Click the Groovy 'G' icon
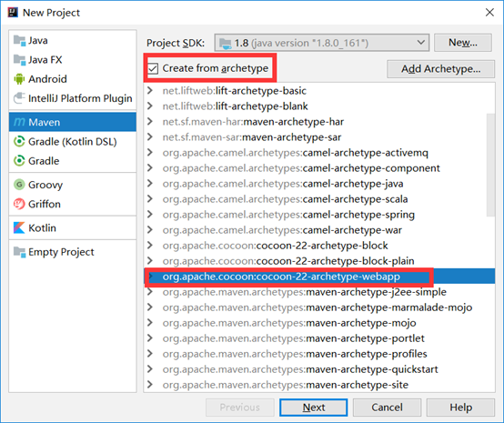 click(19, 185)
